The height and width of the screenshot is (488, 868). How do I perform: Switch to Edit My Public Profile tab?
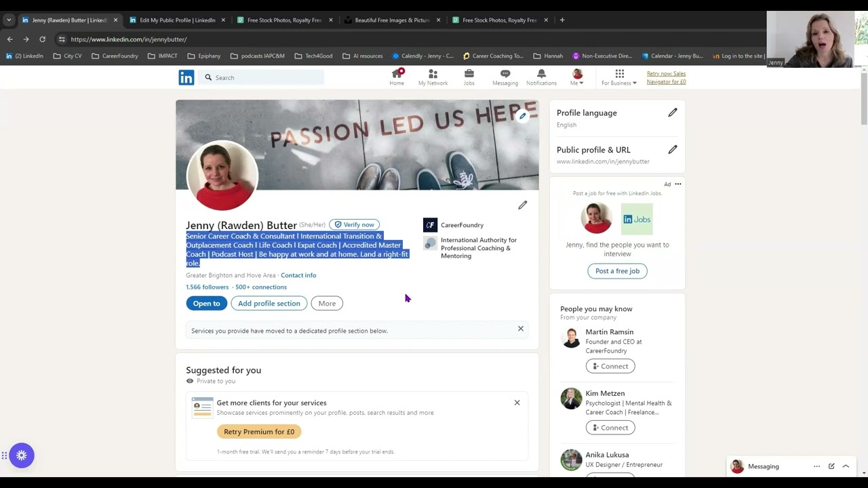[177, 20]
